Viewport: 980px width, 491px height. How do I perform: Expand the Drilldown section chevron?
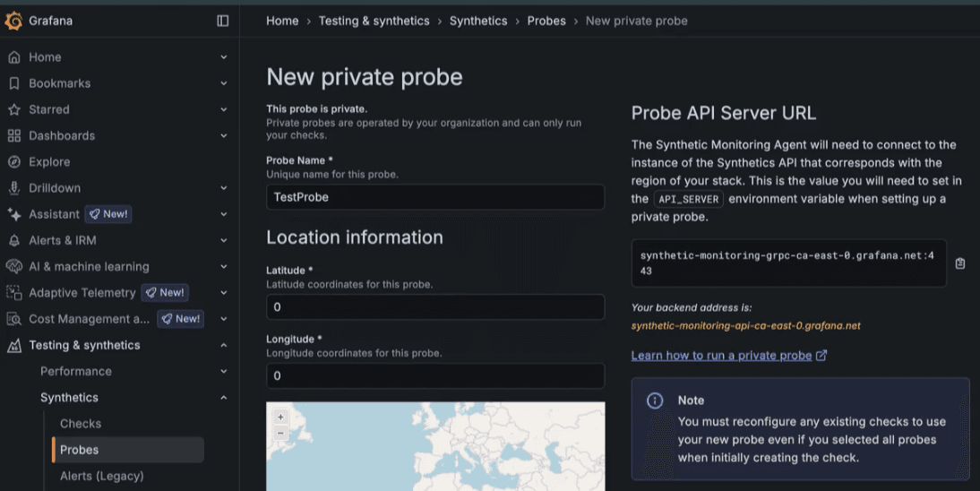(x=223, y=188)
